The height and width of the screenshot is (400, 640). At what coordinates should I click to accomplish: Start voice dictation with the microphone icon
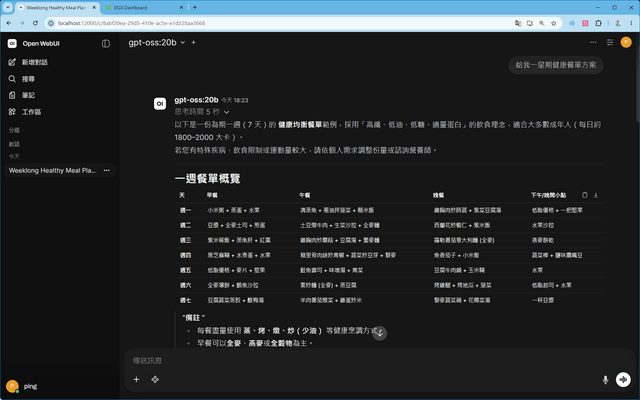605,380
